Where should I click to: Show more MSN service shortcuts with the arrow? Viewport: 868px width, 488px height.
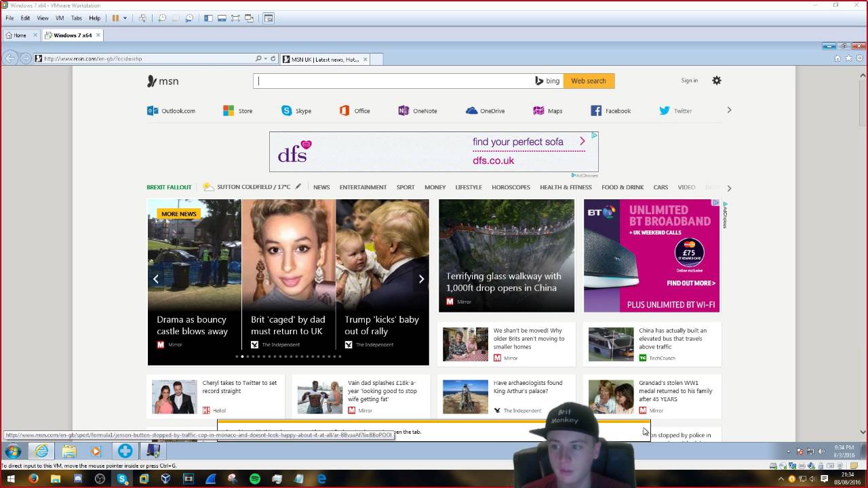(x=729, y=110)
